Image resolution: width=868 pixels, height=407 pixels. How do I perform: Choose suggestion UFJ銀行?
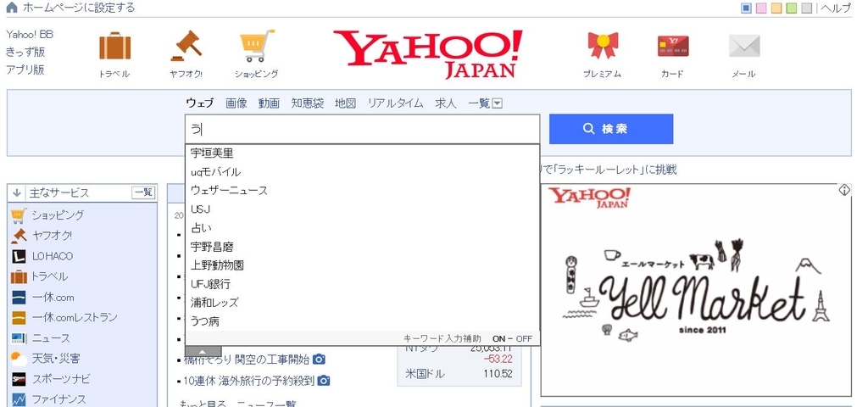362,284
